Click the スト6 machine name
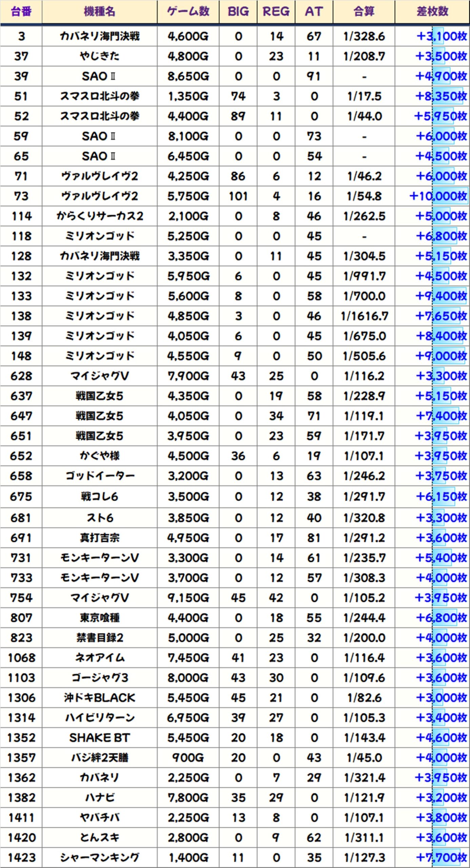470x868 pixels. pos(100,518)
